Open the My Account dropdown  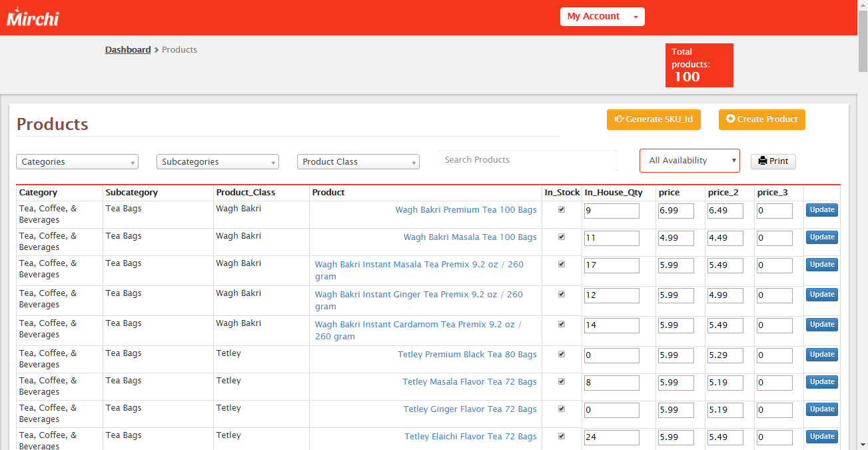tap(602, 17)
